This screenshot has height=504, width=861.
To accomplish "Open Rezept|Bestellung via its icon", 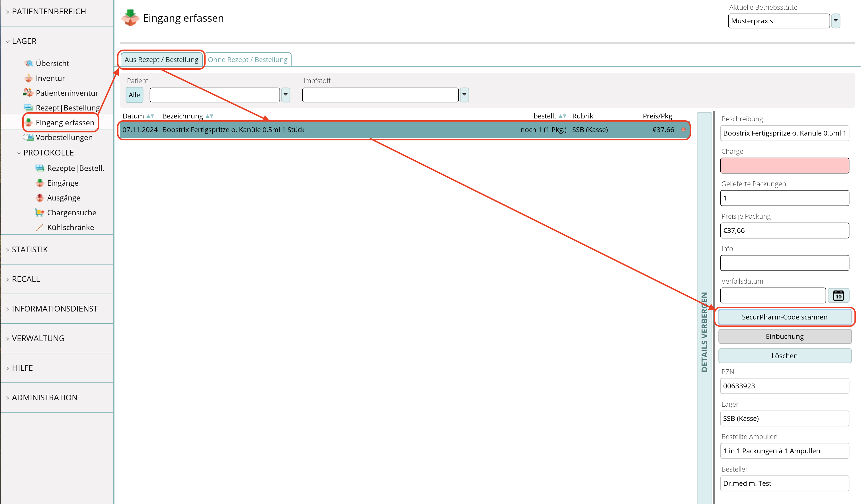I will click(28, 108).
